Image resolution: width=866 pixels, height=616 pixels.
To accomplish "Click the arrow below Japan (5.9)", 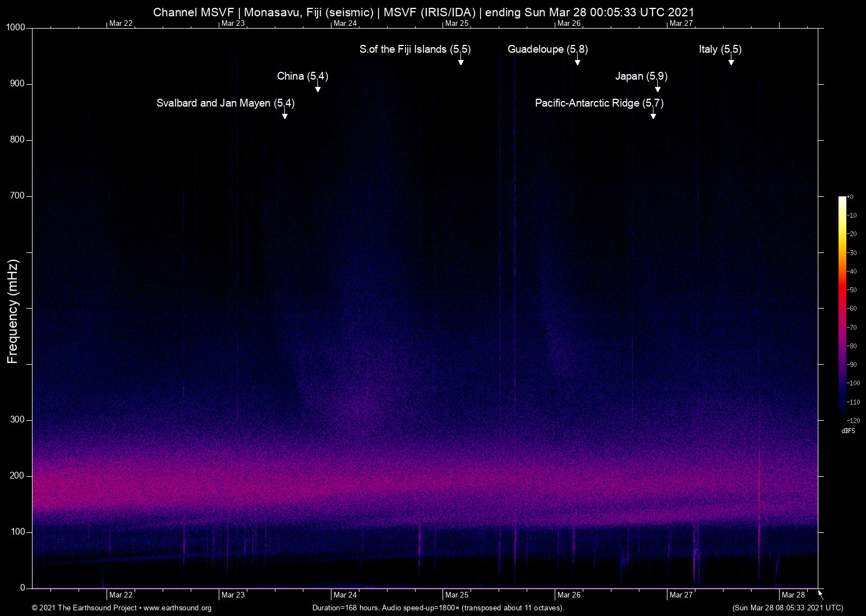I will coord(657,88).
